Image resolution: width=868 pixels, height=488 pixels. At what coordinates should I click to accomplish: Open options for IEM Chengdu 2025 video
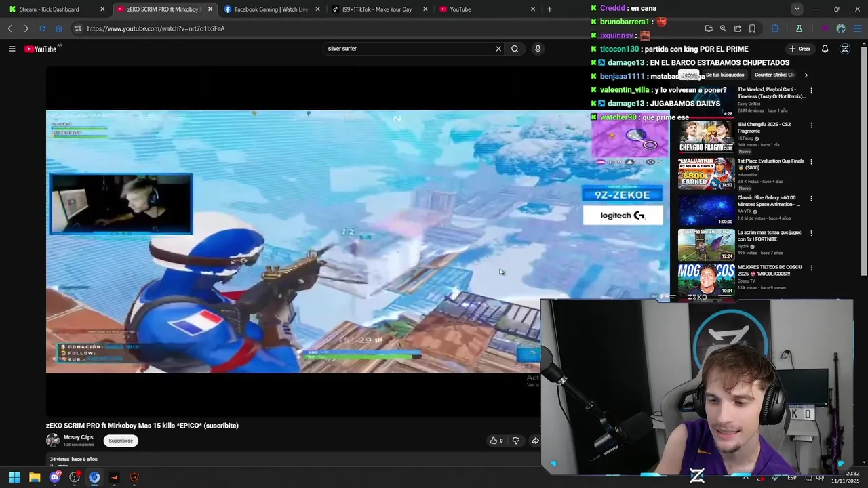pos(811,125)
